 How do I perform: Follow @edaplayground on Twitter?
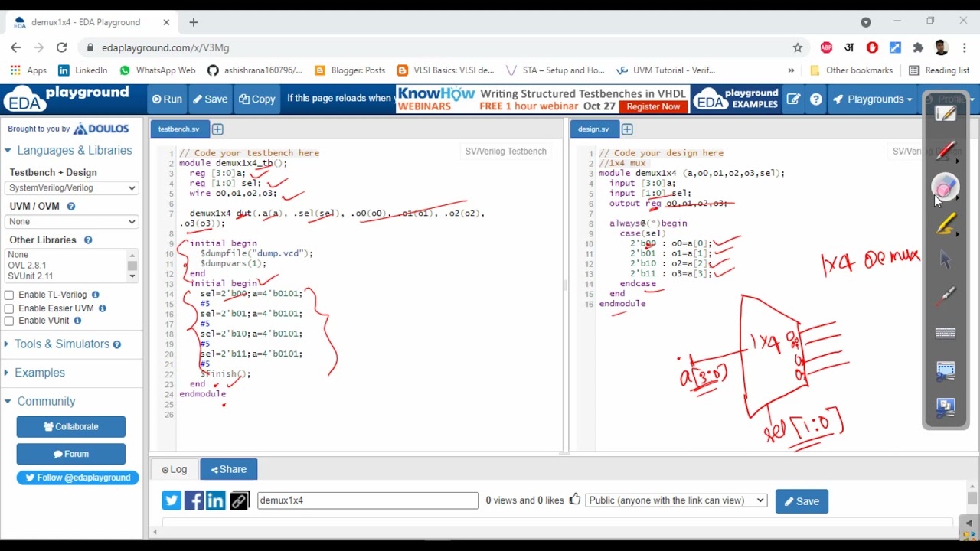tap(77, 478)
